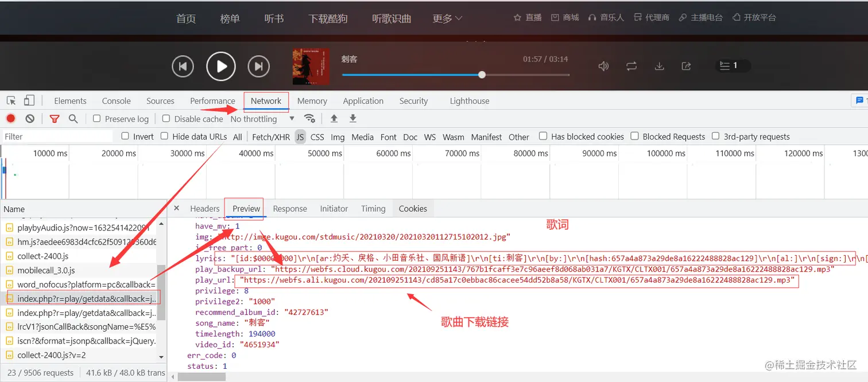Download the current song icon
This screenshot has height=382, width=868.
[660, 66]
